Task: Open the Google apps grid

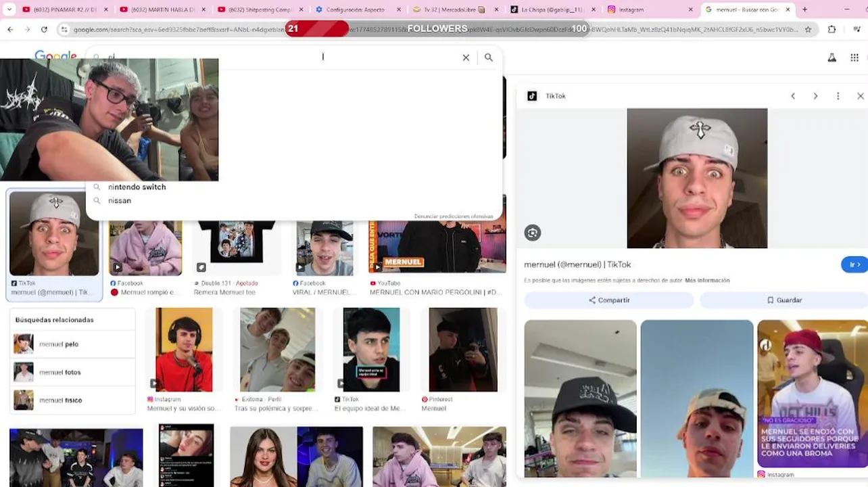Action: (x=854, y=57)
